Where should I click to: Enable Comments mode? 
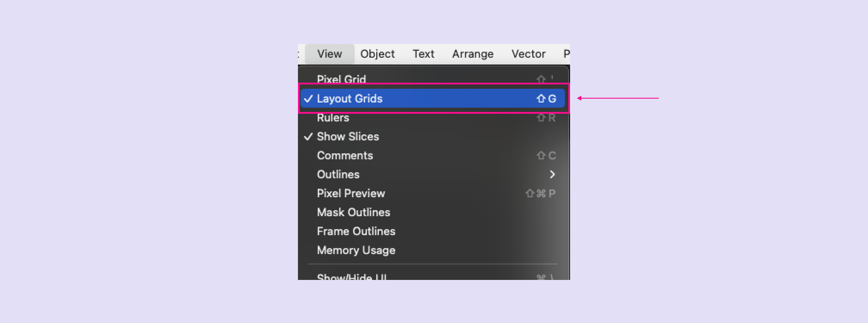tap(345, 155)
